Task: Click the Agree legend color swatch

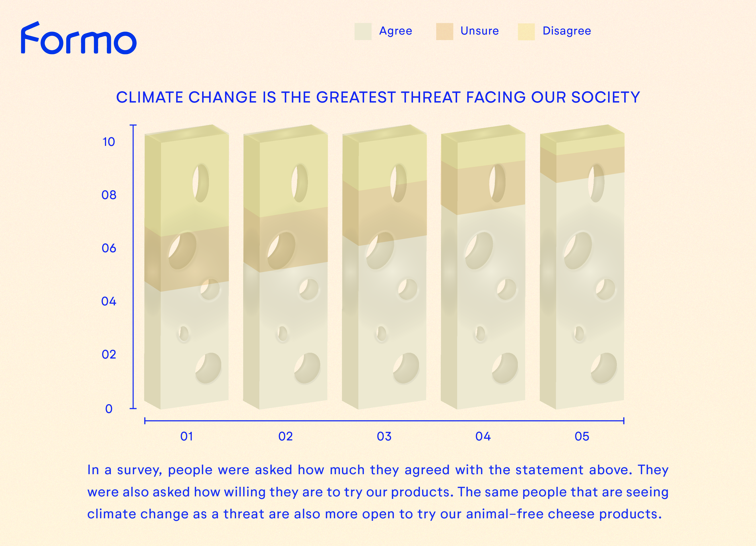Action: pos(363,32)
